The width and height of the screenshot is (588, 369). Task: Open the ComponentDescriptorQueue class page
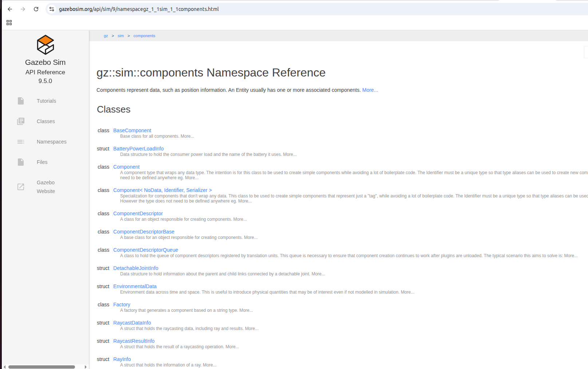145,250
